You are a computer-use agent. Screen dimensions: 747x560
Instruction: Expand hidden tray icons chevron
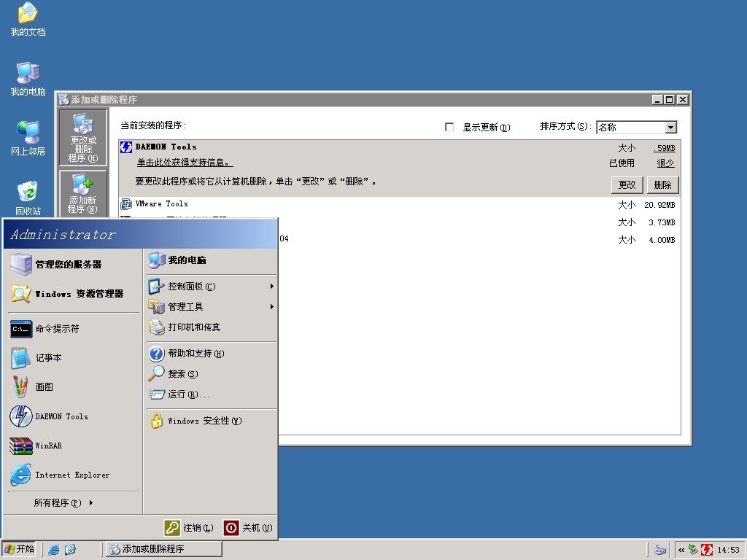(681, 550)
